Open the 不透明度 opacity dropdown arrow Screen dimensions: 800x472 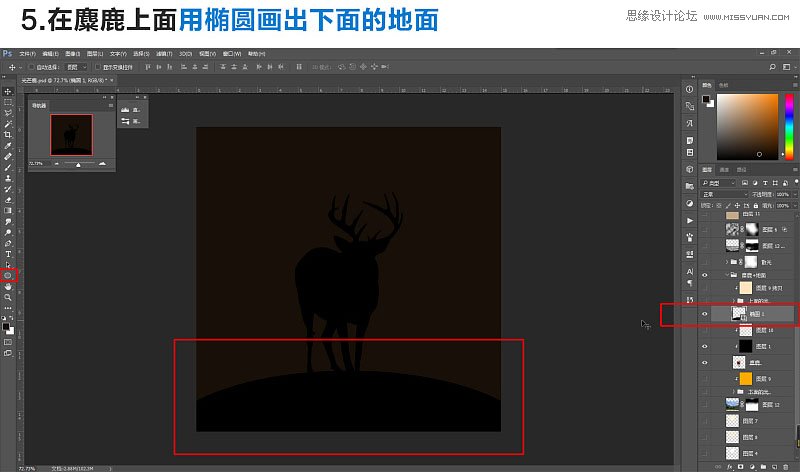[x=794, y=194]
